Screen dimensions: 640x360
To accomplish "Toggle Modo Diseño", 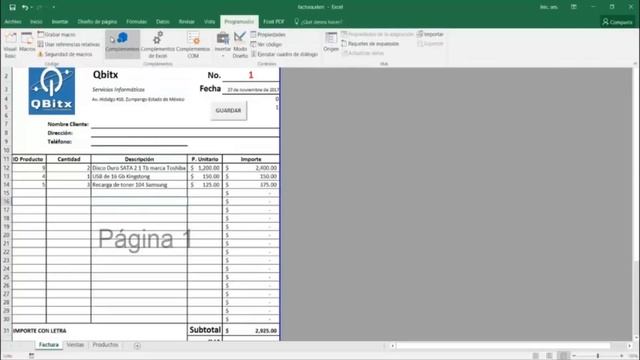I will point(240,44).
